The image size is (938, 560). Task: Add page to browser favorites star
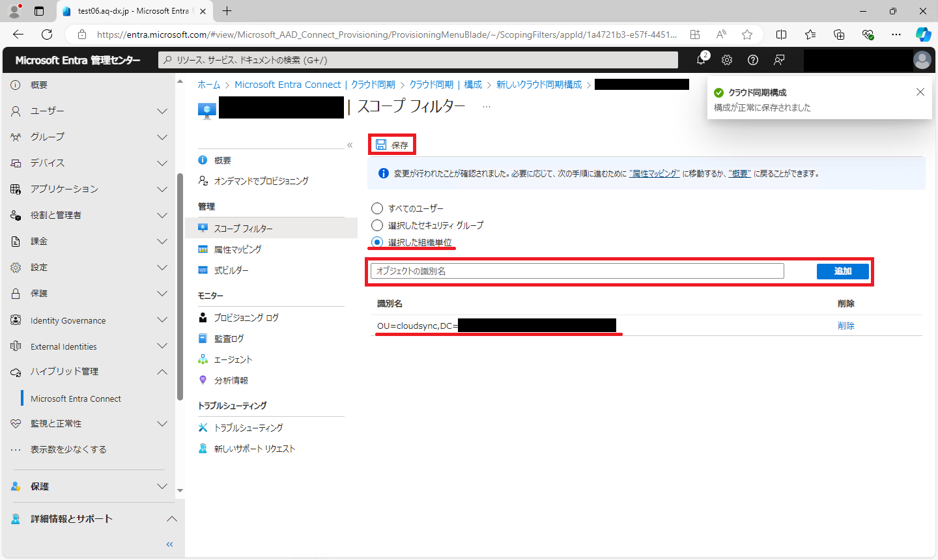tap(747, 35)
